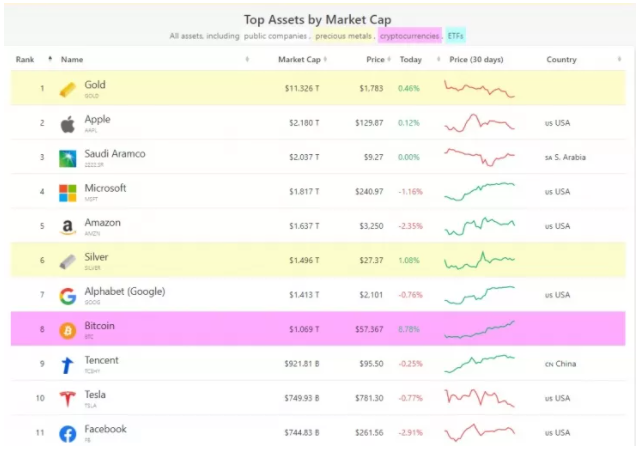This screenshot has width=637, height=451.
Task: Click Bitcoin's 30-day price chart
Action: (x=480, y=329)
